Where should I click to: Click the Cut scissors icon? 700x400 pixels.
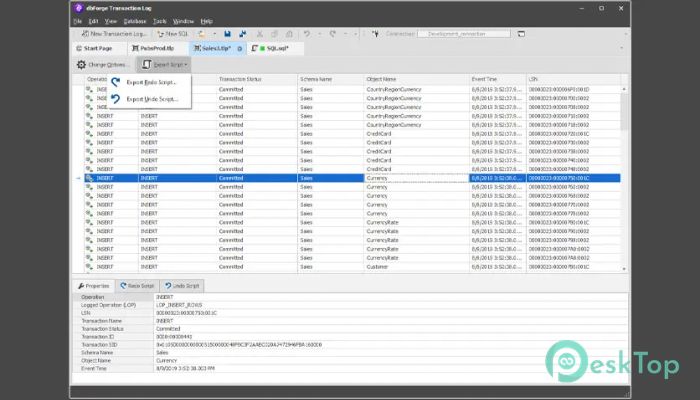[259, 34]
